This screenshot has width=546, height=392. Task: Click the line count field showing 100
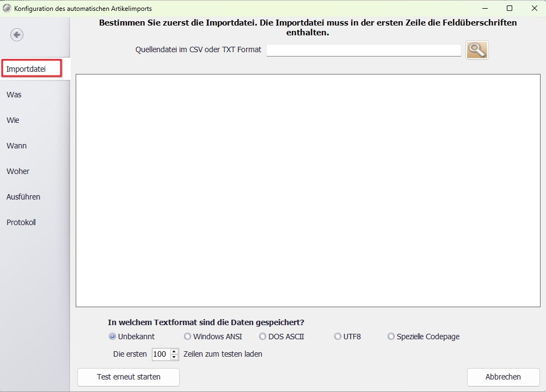(x=161, y=354)
